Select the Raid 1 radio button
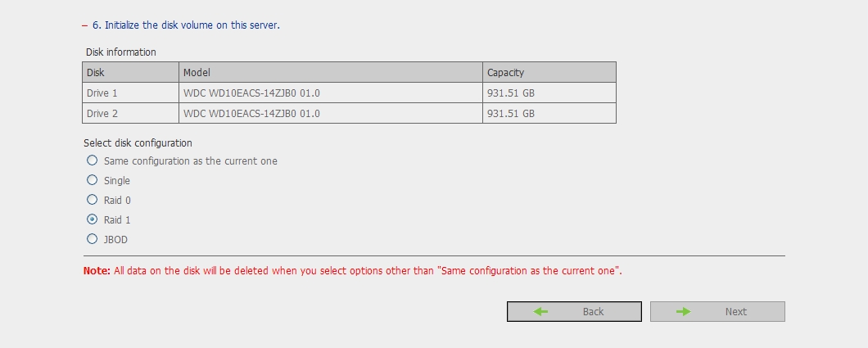 pos(92,219)
